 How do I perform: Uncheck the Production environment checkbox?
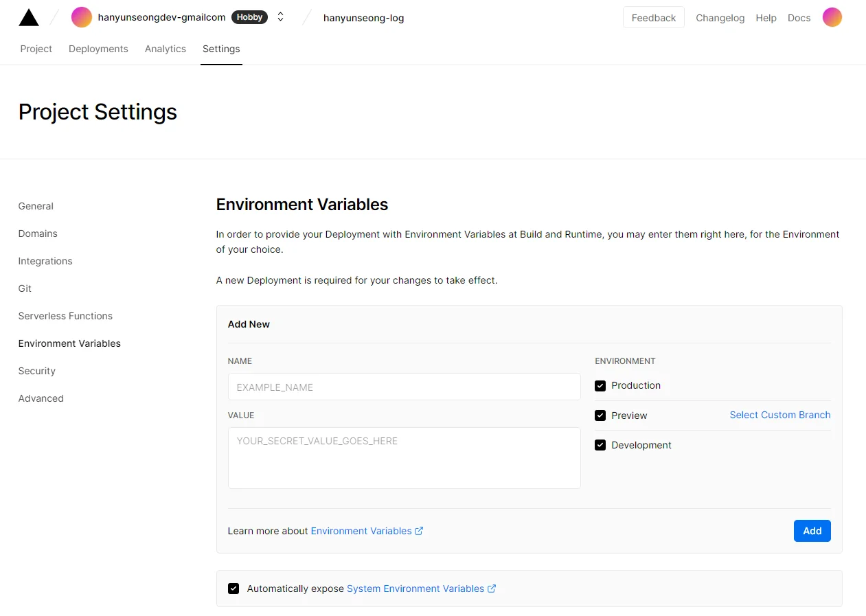pos(600,386)
